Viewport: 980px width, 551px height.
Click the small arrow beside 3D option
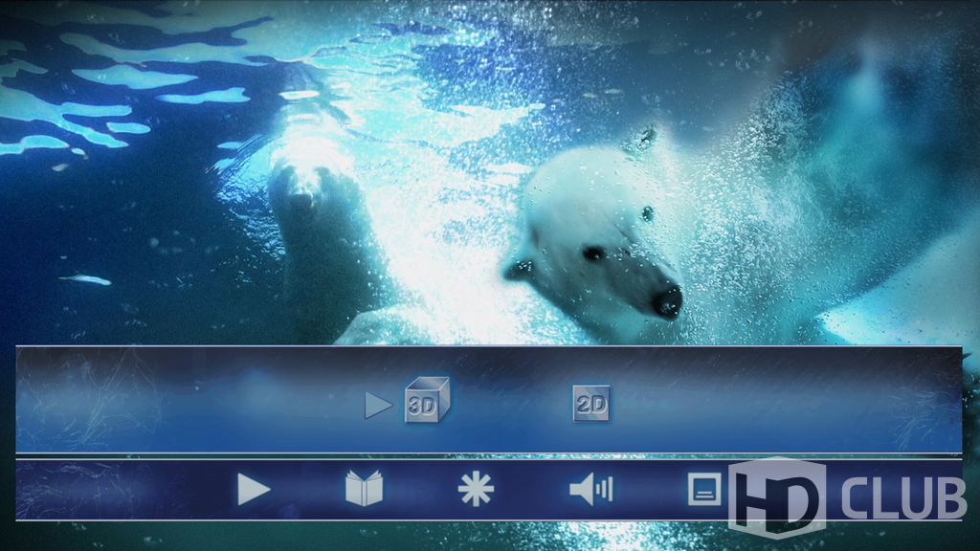[379, 406]
